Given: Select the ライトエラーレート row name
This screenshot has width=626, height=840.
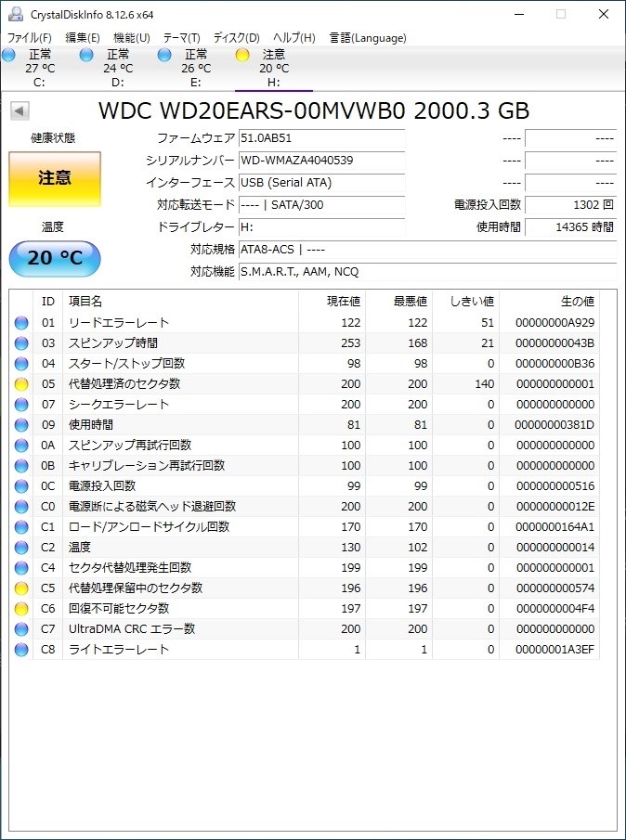Looking at the screenshot, I should pyautogui.click(x=119, y=650).
